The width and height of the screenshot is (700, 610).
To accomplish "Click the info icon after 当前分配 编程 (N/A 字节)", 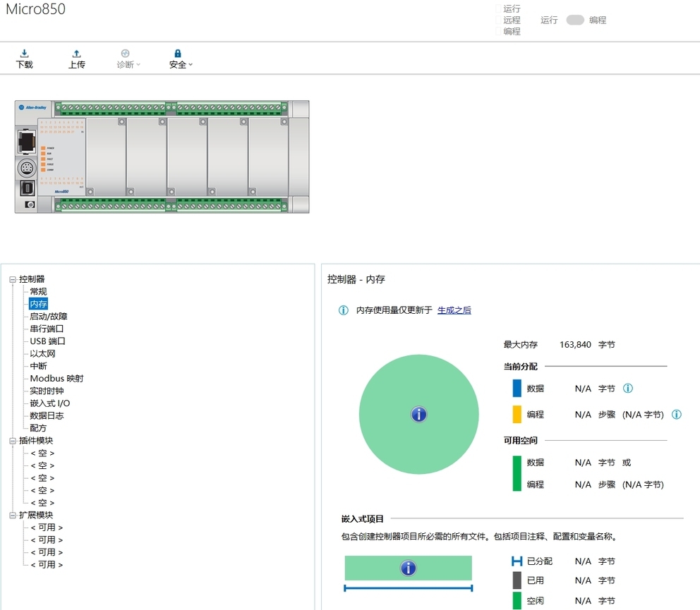I will pyautogui.click(x=676, y=415).
